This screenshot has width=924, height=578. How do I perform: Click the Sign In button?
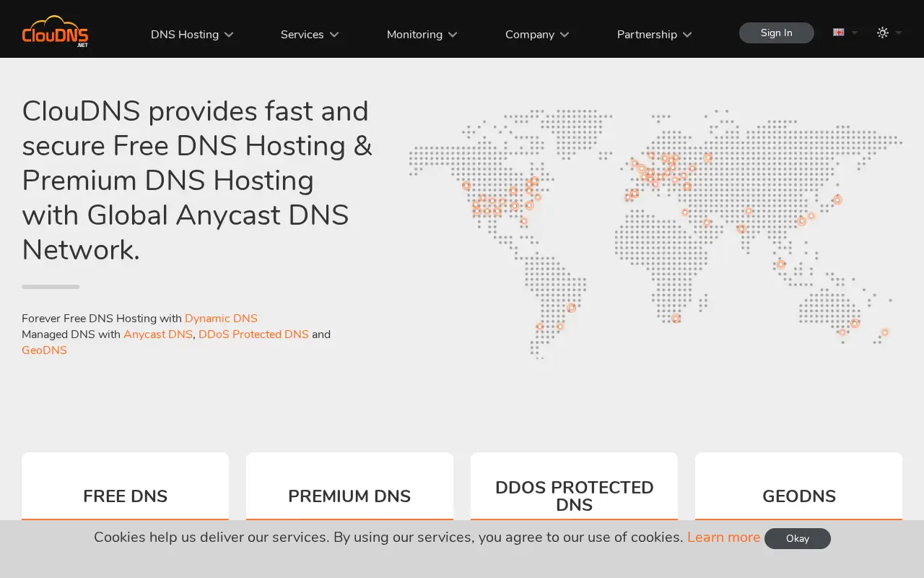click(x=776, y=33)
